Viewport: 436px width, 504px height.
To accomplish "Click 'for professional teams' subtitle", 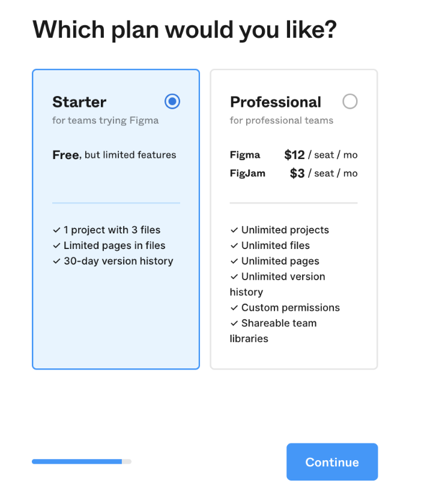I will pos(281,120).
